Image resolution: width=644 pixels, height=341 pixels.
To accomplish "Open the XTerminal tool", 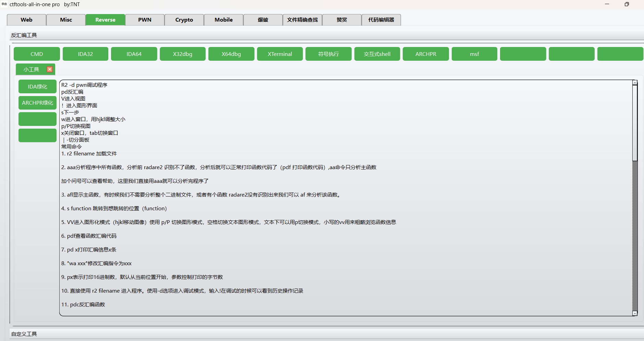I will (280, 54).
